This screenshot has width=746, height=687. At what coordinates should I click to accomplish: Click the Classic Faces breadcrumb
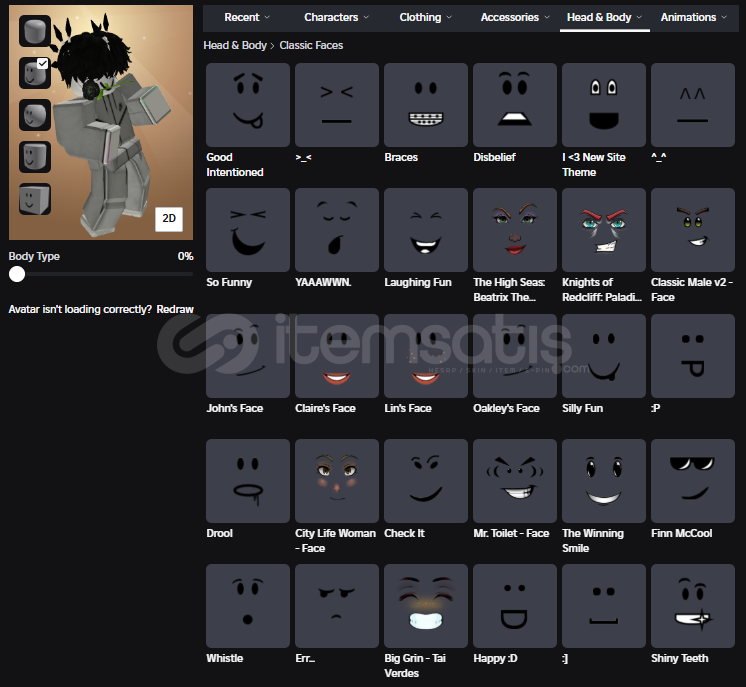[311, 46]
